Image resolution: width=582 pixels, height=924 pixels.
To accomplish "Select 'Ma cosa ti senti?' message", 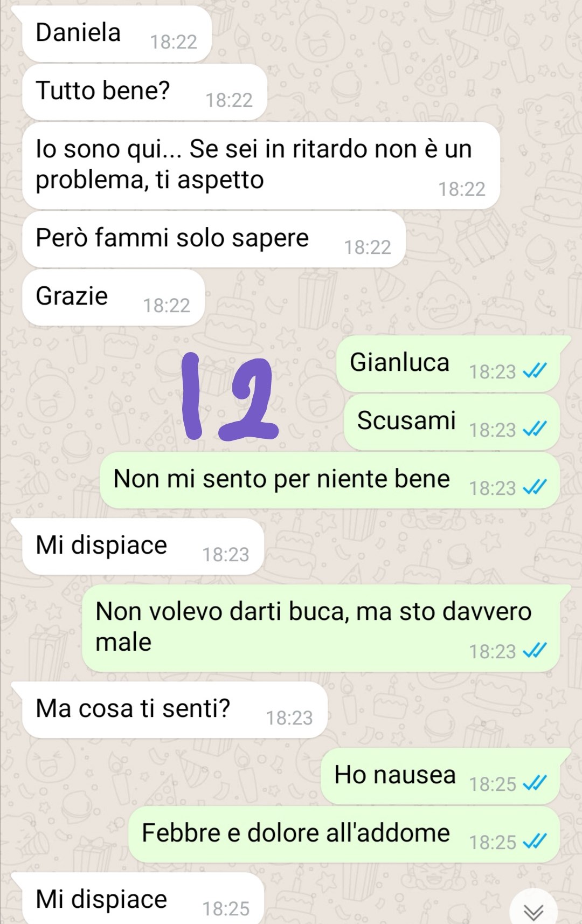I will [175, 710].
